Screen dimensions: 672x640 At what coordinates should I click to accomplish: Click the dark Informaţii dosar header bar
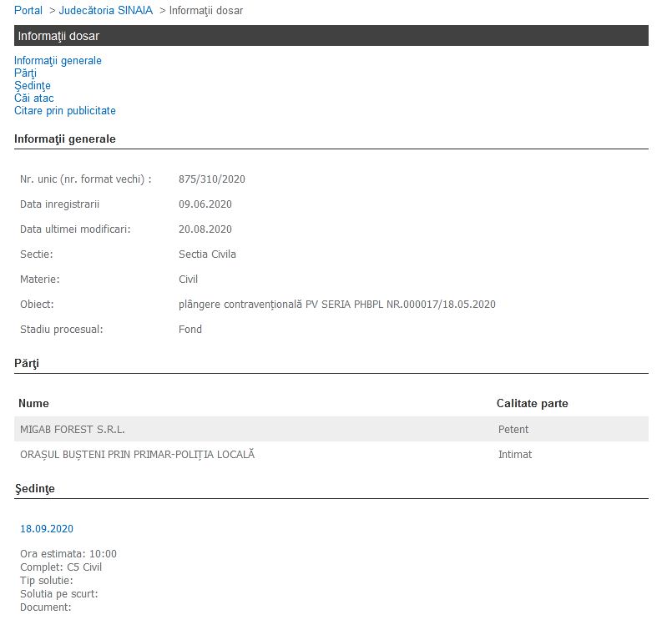tap(331, 36)
